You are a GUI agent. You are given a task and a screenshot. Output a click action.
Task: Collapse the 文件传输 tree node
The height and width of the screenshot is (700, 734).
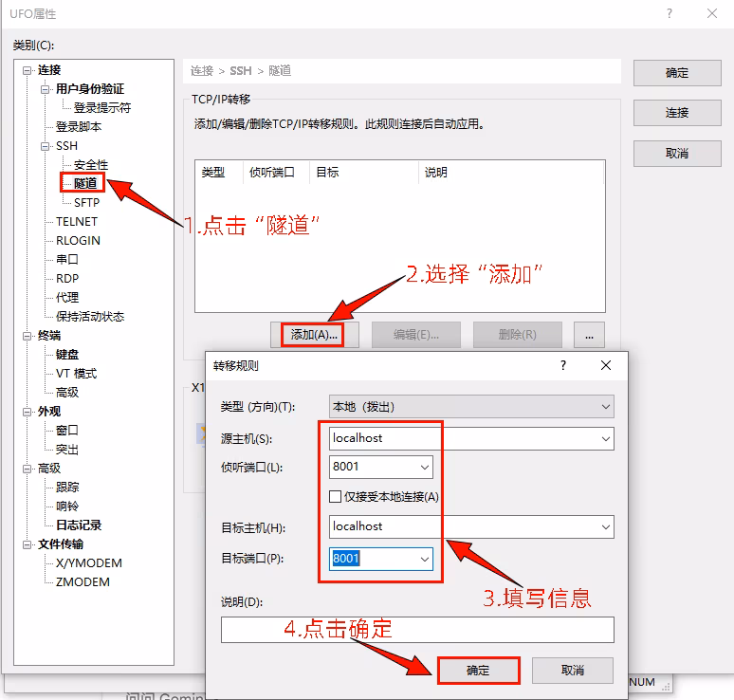pos(28,544)
